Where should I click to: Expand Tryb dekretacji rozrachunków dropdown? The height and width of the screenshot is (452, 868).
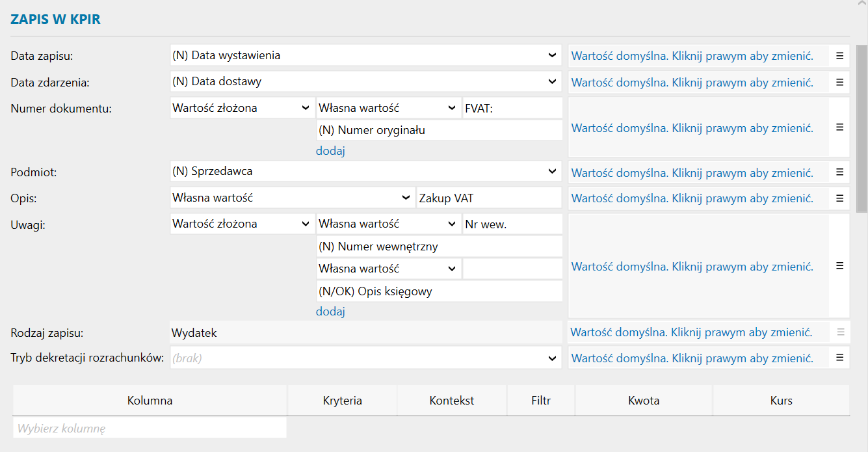[x=365, y=358]
